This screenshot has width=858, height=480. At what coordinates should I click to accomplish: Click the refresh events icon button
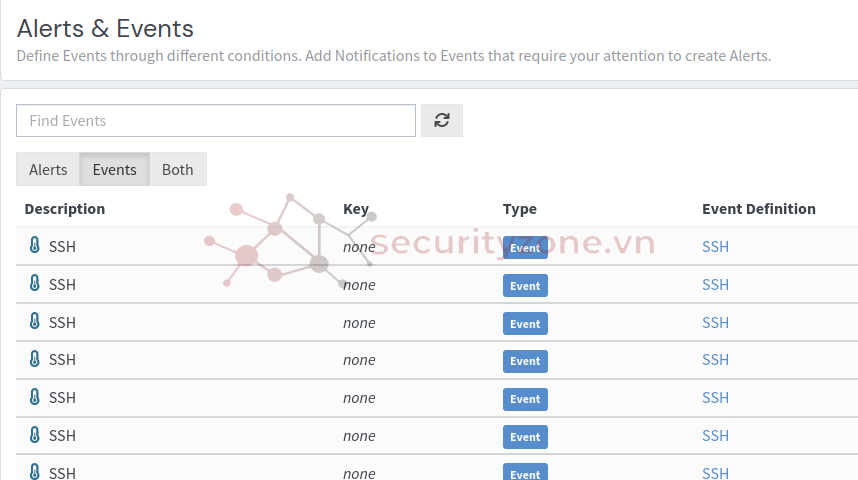(442, 120)
